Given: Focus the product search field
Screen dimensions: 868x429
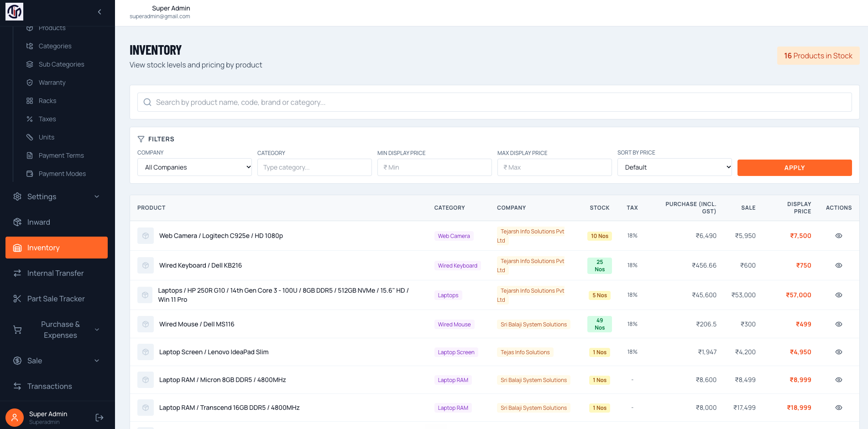Looking at the screenshot, I should point(495,102).
